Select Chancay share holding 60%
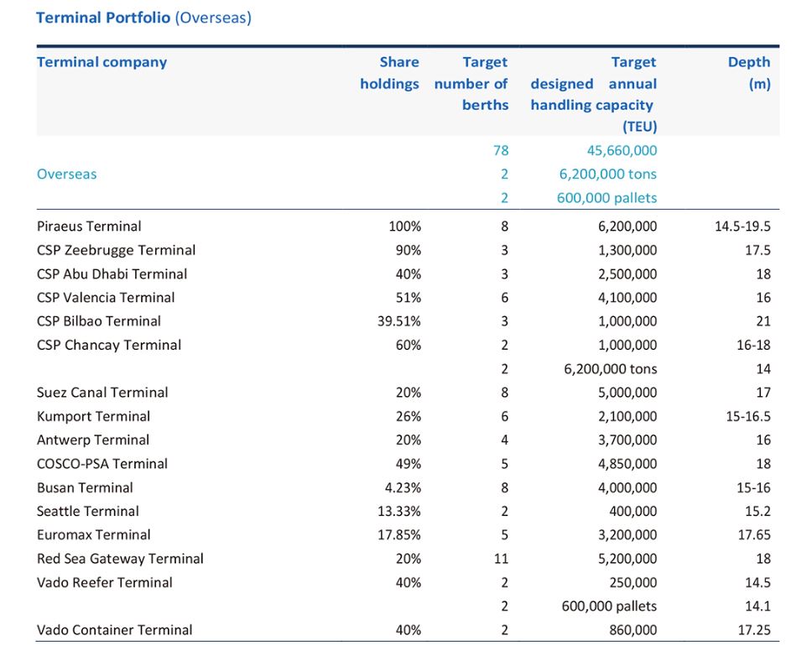This screenshot has height=662, width=812. tap(409, 345)
